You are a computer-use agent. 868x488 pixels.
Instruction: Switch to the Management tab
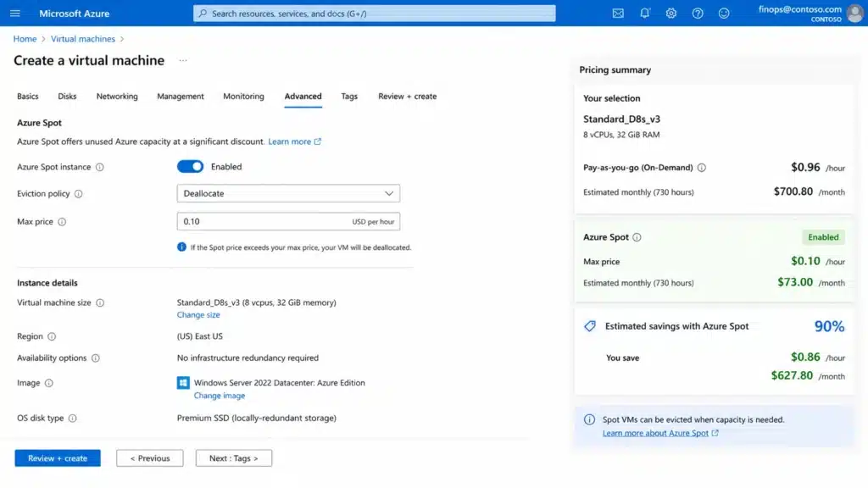tap(181, 97)
